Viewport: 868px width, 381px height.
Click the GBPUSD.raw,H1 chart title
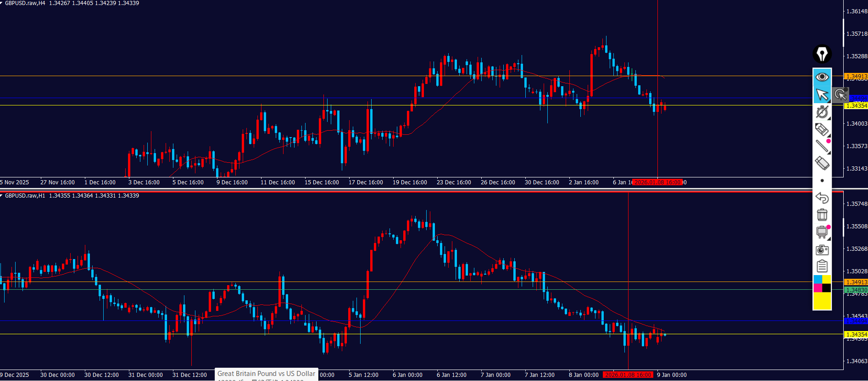point(25,196)
